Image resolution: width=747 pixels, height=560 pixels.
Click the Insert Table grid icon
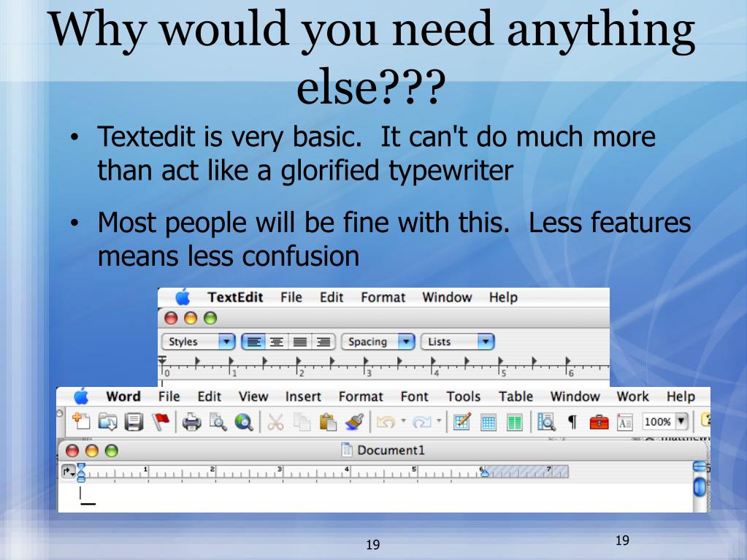pos(489,423)
